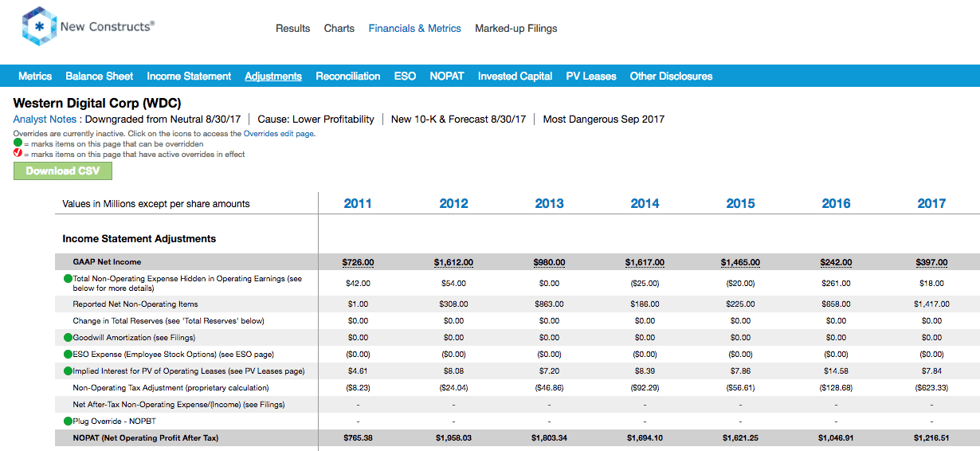
Task: Click the 2015 year column header
Action: click(x=740, y=204)
